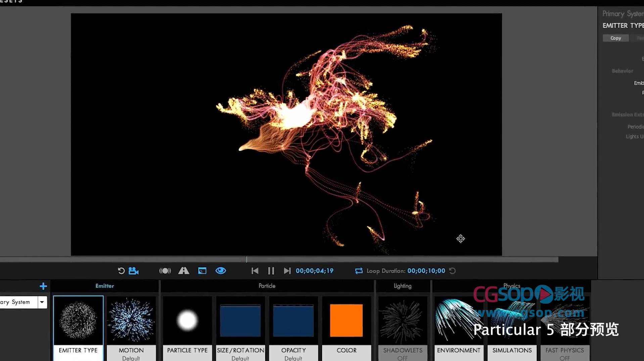
Task: Click the loop playback icon
Action: (358, 271)
